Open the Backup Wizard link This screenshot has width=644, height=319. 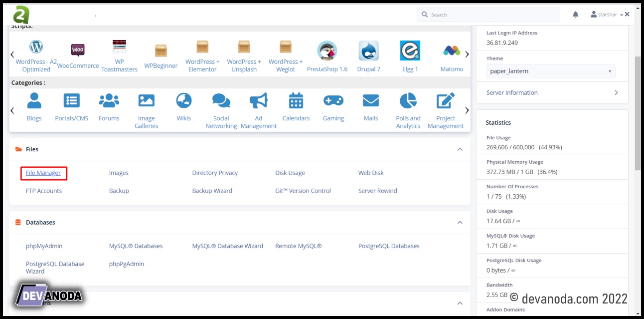coord(212,191)
